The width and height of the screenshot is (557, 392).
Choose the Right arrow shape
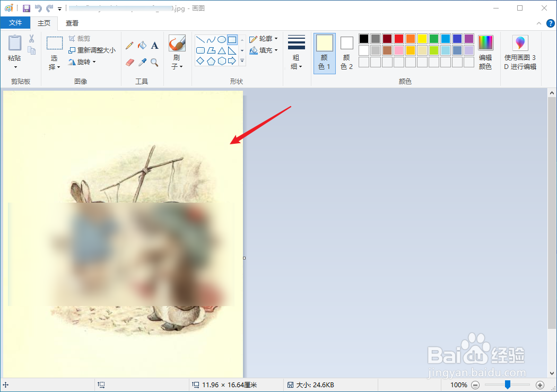pos(232,61)
